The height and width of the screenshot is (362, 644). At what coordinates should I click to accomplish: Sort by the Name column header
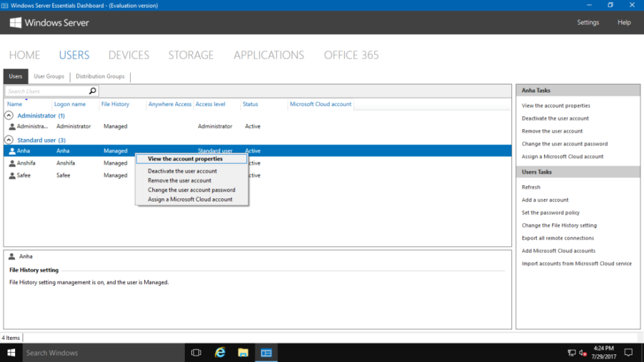coord(15,105)
